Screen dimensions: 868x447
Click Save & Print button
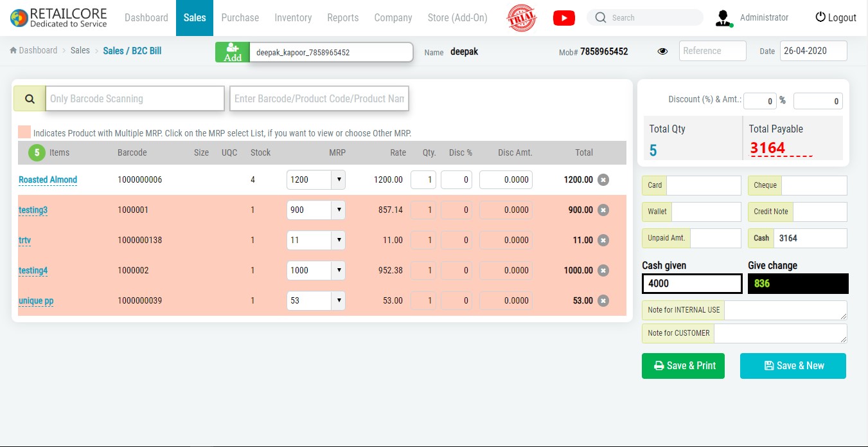point(683,365)
